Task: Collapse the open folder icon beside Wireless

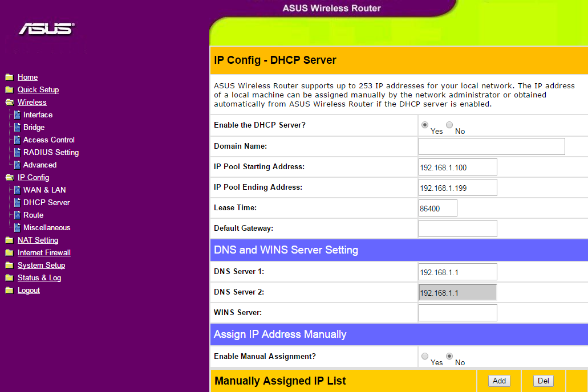Action: pos(9,103)
